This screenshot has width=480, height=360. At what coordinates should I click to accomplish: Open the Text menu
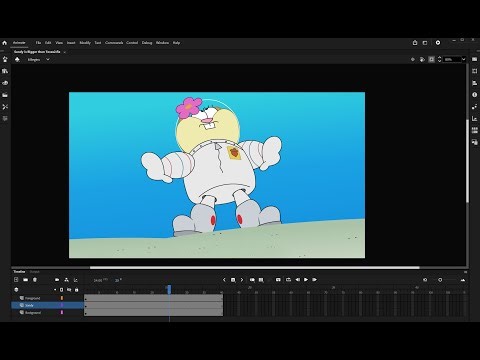tap(98, 43)
